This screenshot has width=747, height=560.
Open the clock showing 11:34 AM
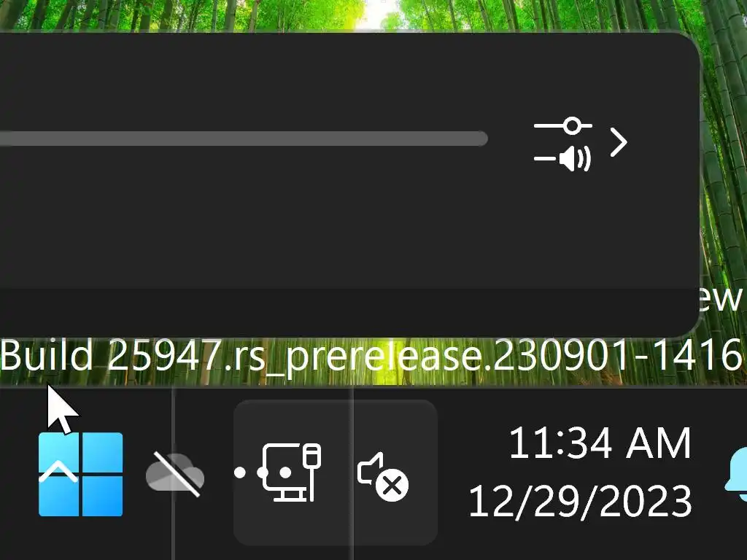tap(600, 443)
